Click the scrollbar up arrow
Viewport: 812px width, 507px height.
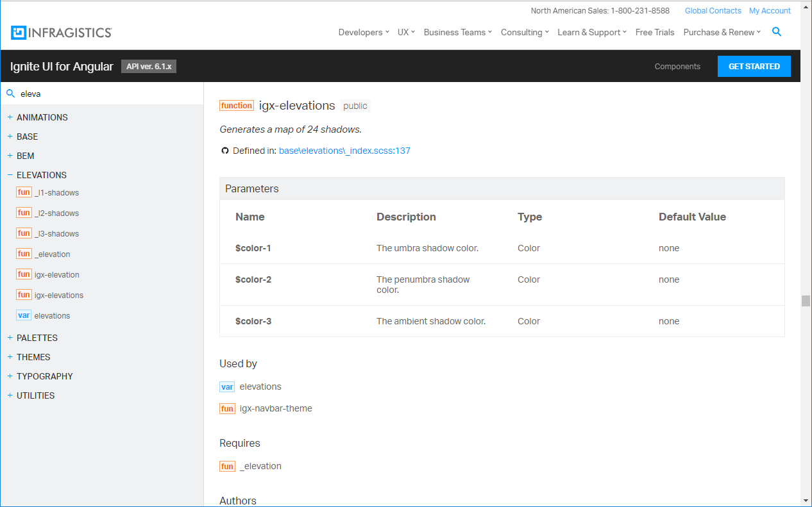[x=806, y=6]
